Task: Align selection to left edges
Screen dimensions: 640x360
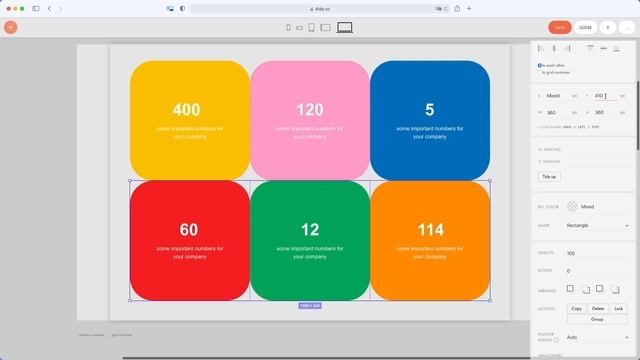Action: tap(541, 49)
